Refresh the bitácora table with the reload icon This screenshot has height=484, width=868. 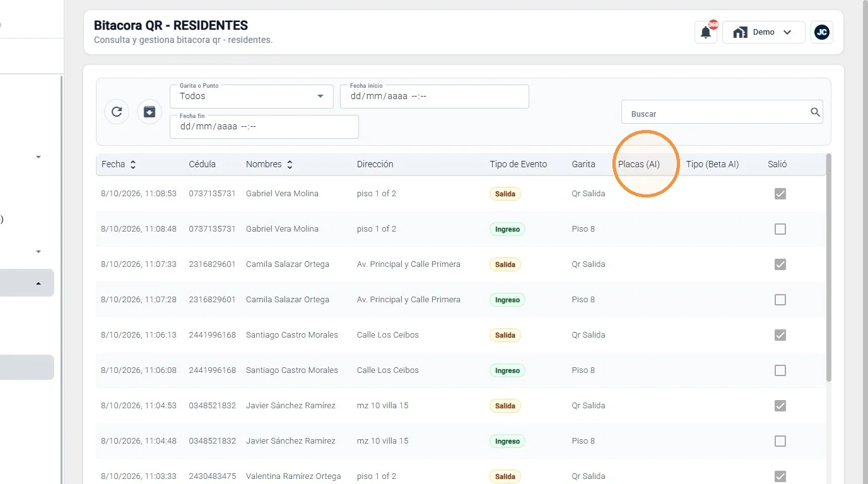[117, 112]
